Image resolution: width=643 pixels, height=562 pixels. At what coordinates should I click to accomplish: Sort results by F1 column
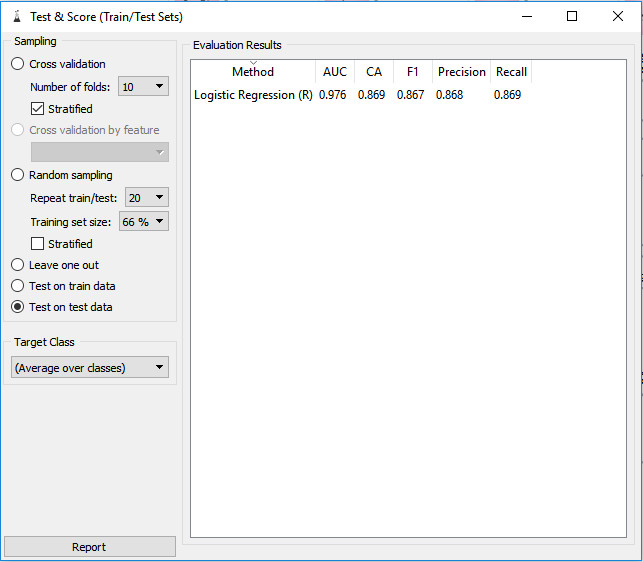413,72
